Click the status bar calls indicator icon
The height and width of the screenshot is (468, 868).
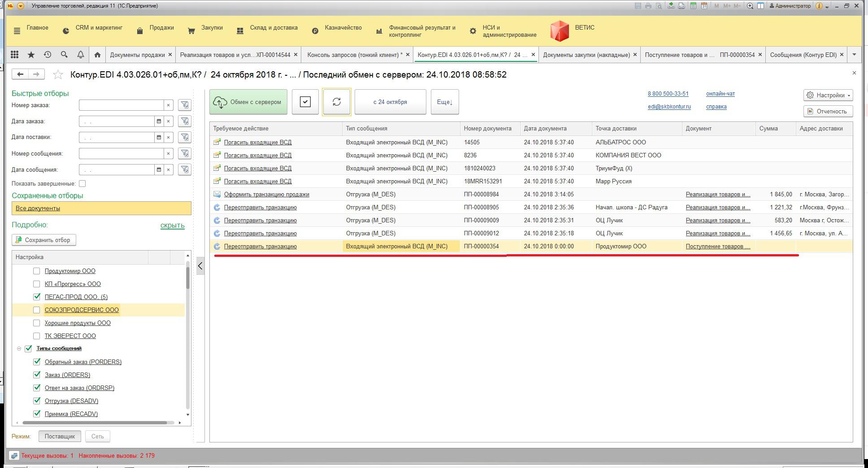pyautogui.click(x=13, y=456)
